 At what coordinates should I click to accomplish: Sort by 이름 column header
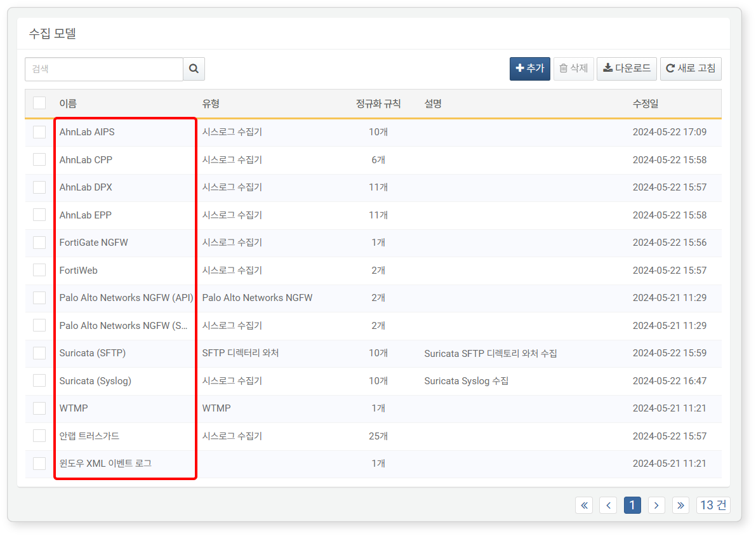coord(68,104)
